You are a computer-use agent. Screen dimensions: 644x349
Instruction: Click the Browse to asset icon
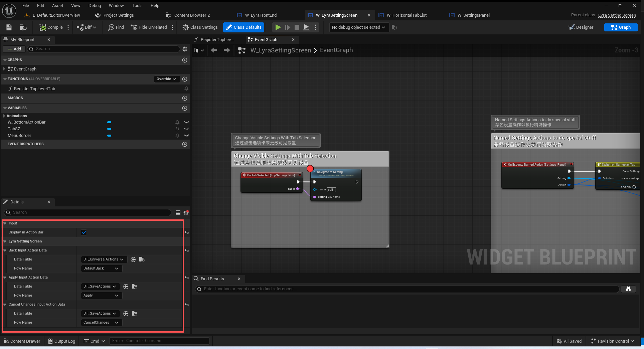[x=23, y=27]
